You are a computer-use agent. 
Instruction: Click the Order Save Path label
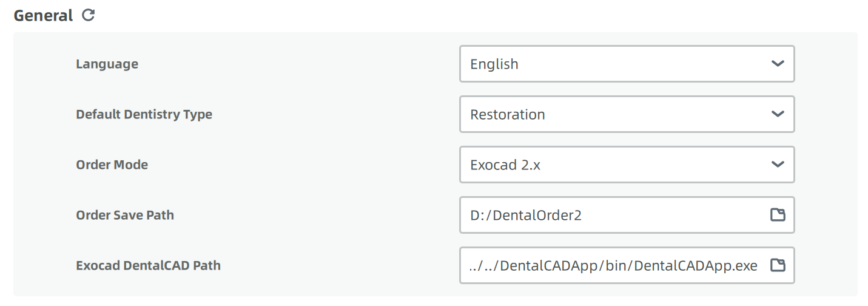(125, 215)
